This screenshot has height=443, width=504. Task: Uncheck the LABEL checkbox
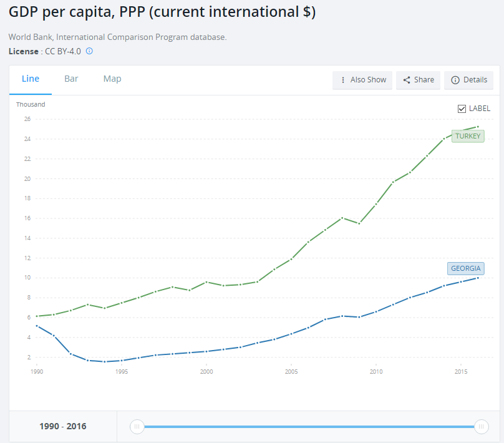pos(462,109)
